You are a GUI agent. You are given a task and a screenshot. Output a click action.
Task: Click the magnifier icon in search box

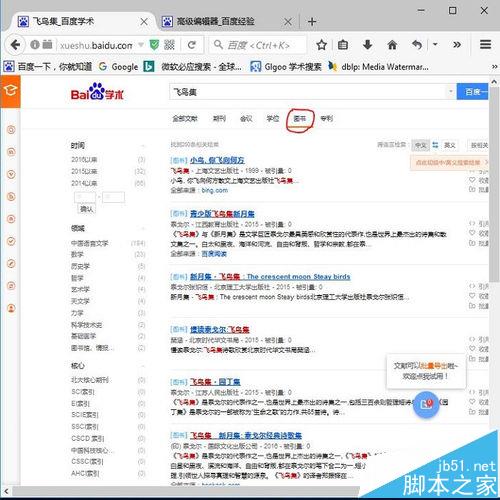tap(218, 45)
